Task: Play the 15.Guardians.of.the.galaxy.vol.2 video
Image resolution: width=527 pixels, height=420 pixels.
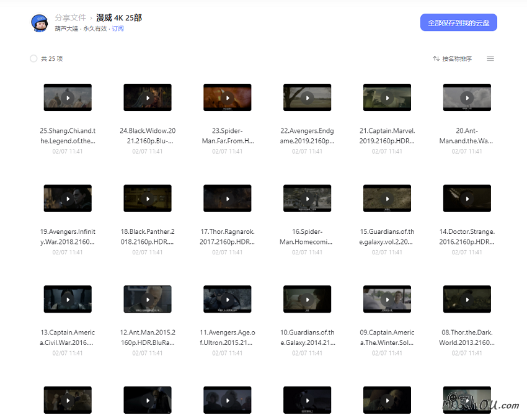Action: (387, 199)
